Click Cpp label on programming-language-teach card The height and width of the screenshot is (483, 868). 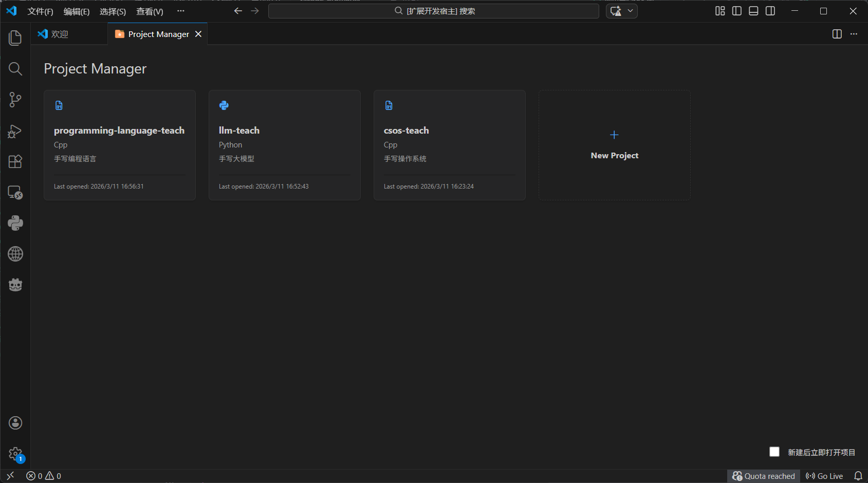point(61,145)
